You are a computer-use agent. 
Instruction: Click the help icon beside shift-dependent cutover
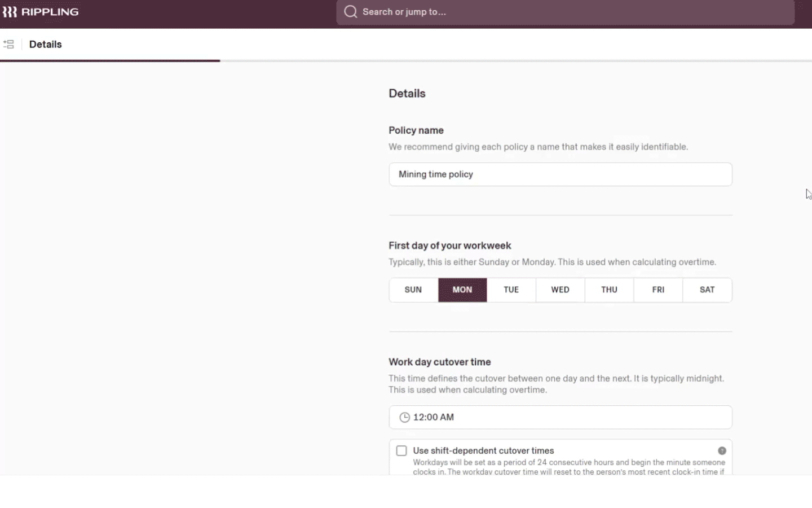(x=722, y=450)
